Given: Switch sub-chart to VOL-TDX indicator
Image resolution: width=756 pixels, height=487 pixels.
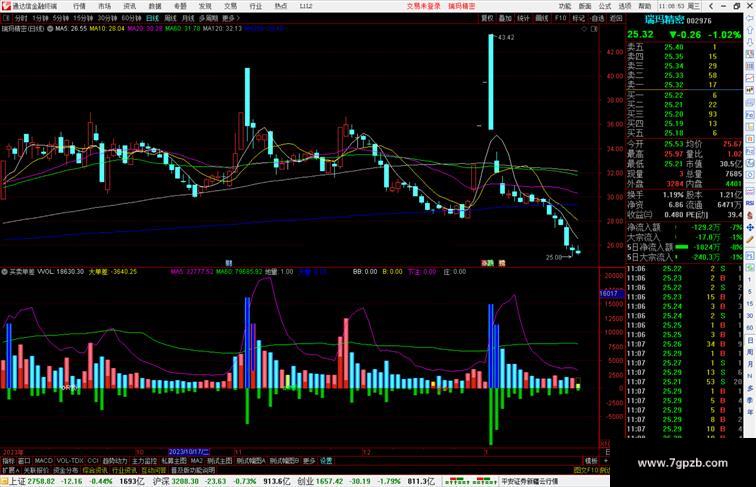Looking at the screenshot, I should pyautogui.click(x=70, y=461).
